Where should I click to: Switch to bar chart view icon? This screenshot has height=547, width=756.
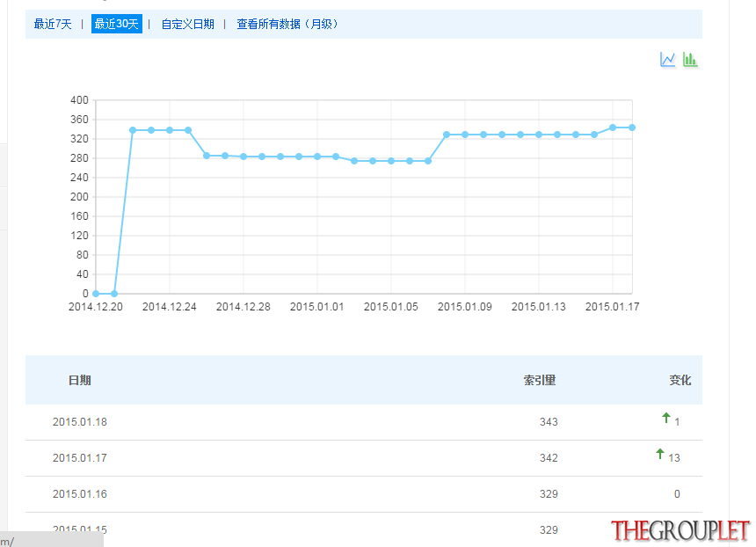pyautogui.click(x=690, y=60)
